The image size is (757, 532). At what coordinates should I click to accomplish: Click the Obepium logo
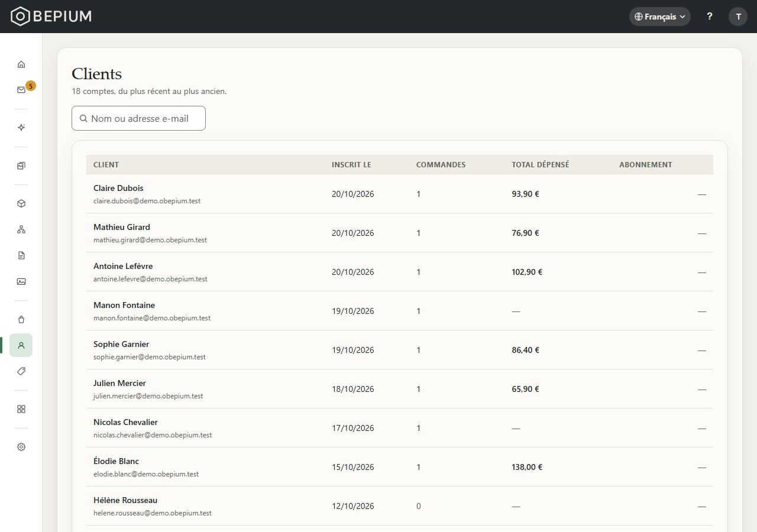click(x=51, y=17)
